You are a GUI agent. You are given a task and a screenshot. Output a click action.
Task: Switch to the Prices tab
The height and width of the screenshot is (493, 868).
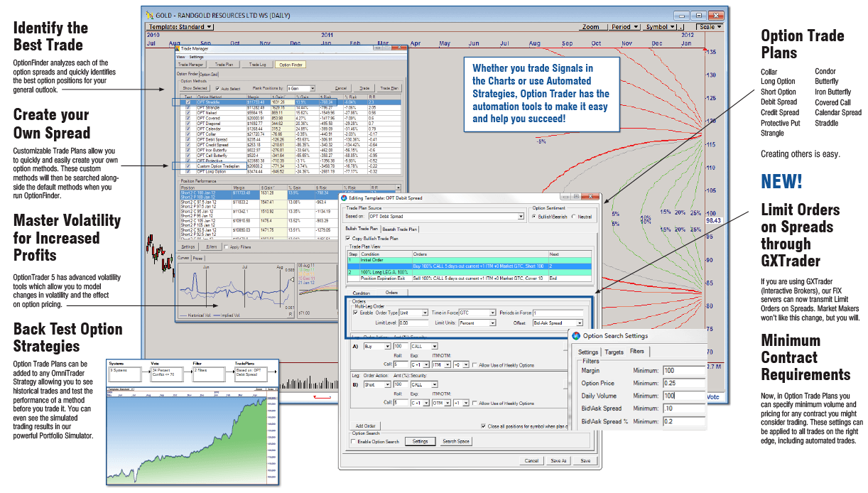coord(197,259)
